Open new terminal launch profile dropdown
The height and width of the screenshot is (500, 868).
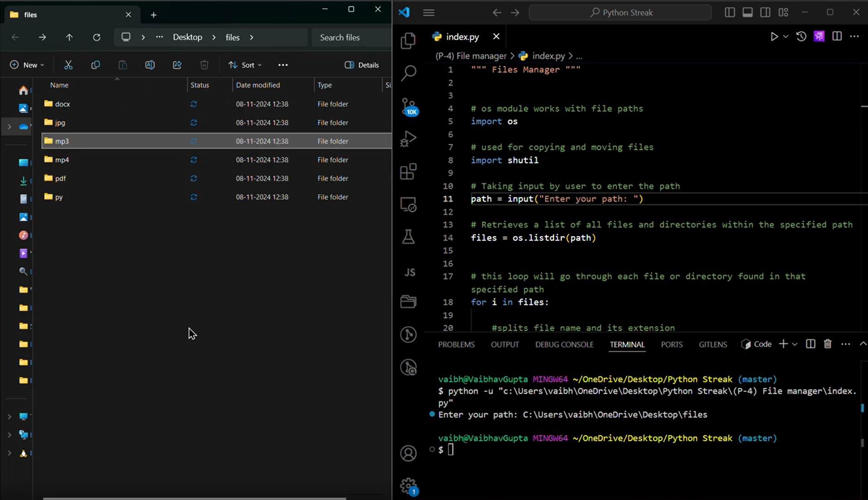795,345
